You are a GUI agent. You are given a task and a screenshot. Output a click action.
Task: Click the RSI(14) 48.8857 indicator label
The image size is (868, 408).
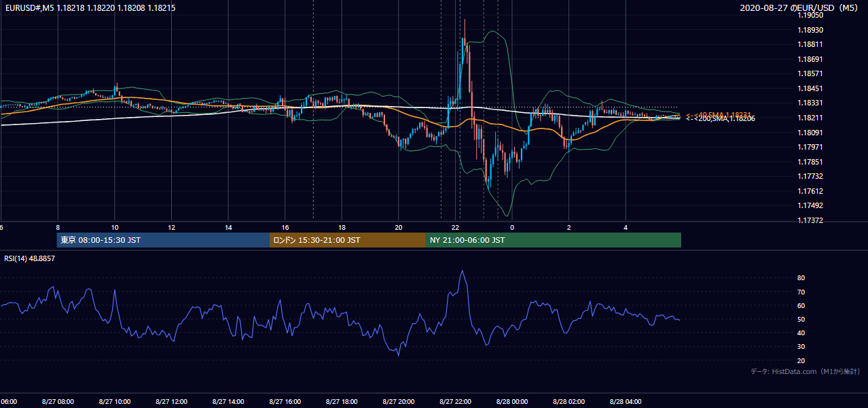tap(30, 259)
